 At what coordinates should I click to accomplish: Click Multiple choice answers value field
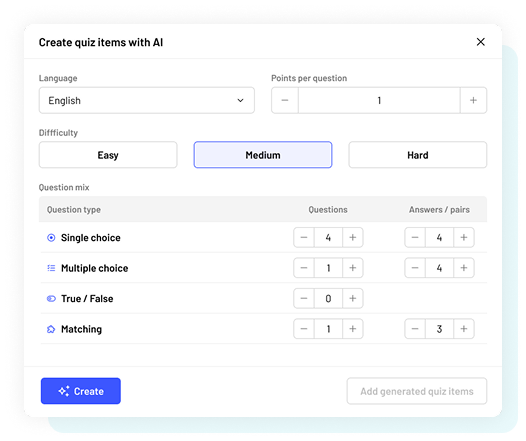click(439, 268)
